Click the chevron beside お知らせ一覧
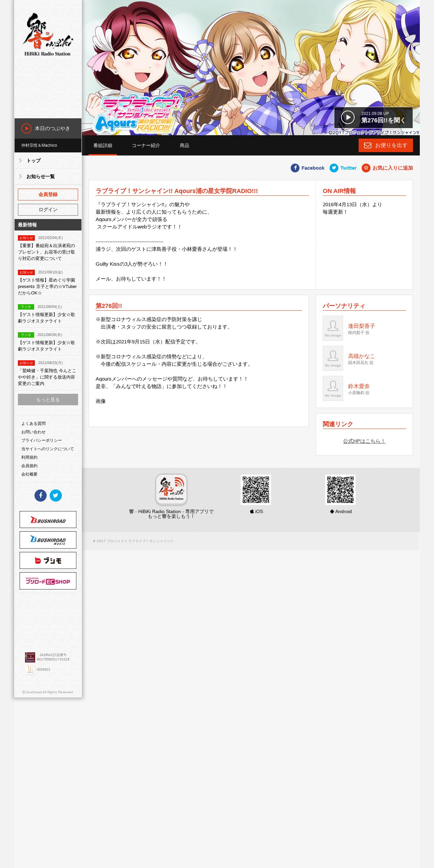Screen dimensions: 434x868 point(20,176)
